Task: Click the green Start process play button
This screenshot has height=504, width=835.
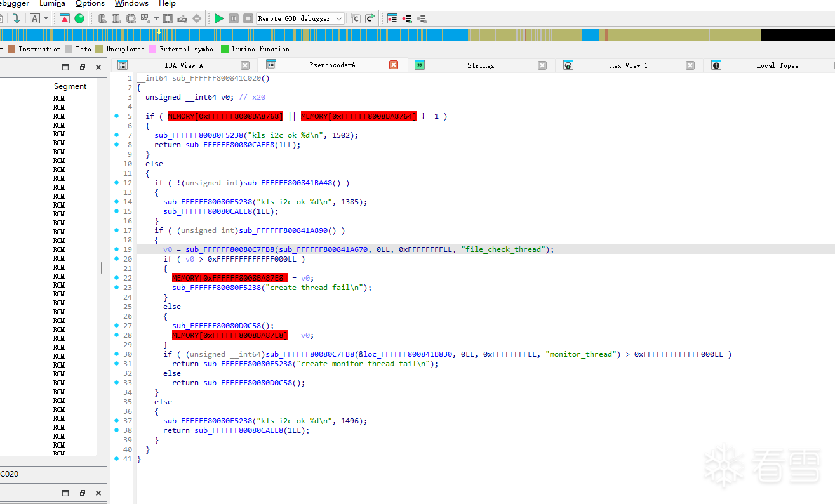Action: click(219, 18)
